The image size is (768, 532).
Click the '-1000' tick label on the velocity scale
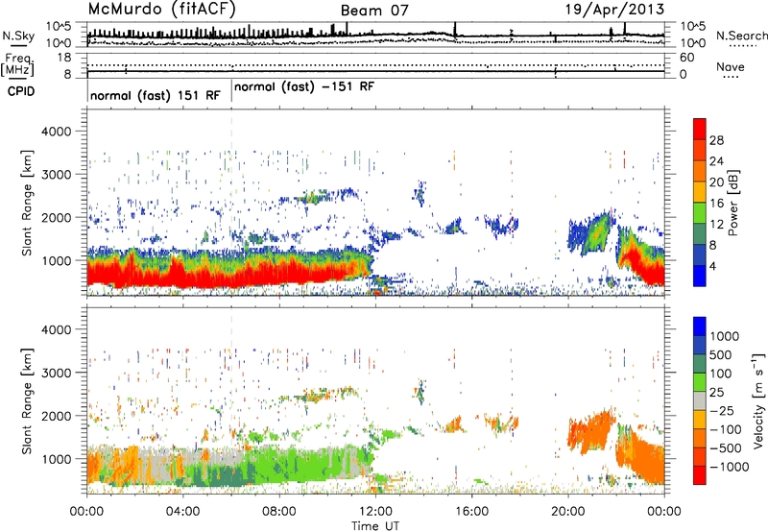729,467
